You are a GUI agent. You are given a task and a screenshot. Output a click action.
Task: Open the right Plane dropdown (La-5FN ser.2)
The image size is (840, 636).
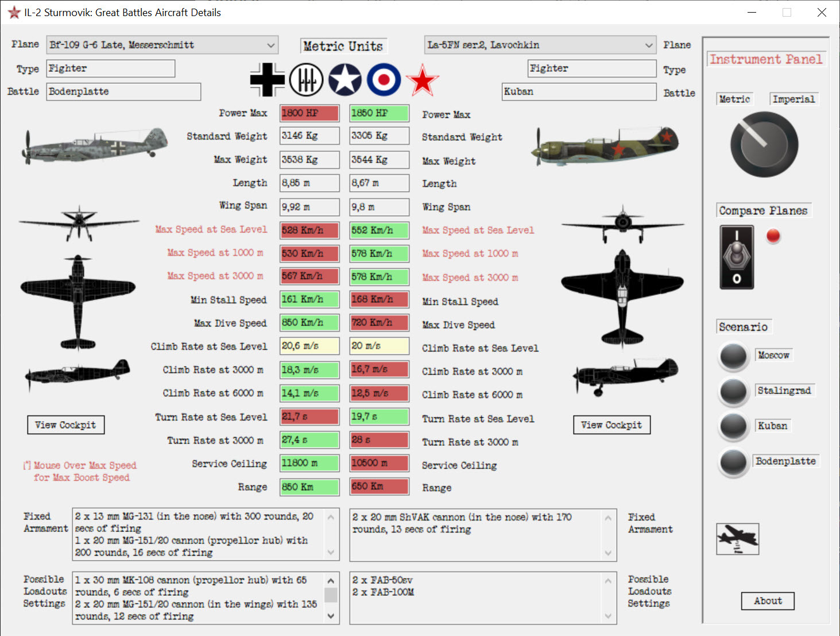pos(540,45)
